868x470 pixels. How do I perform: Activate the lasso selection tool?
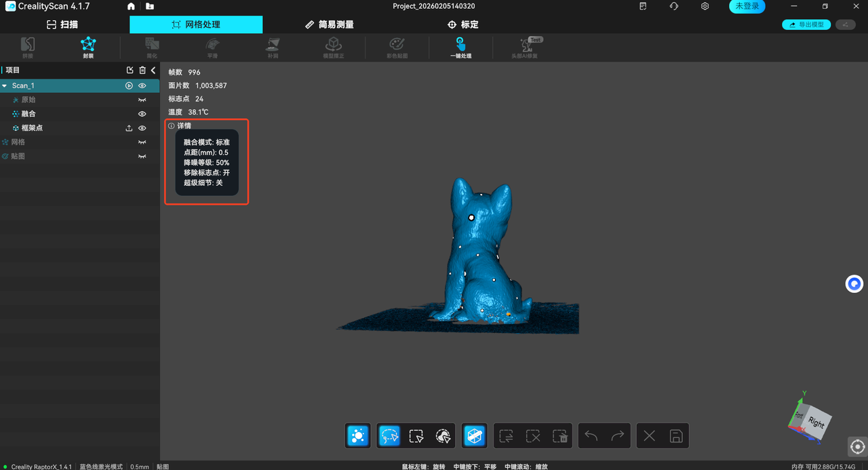point(389,436)
